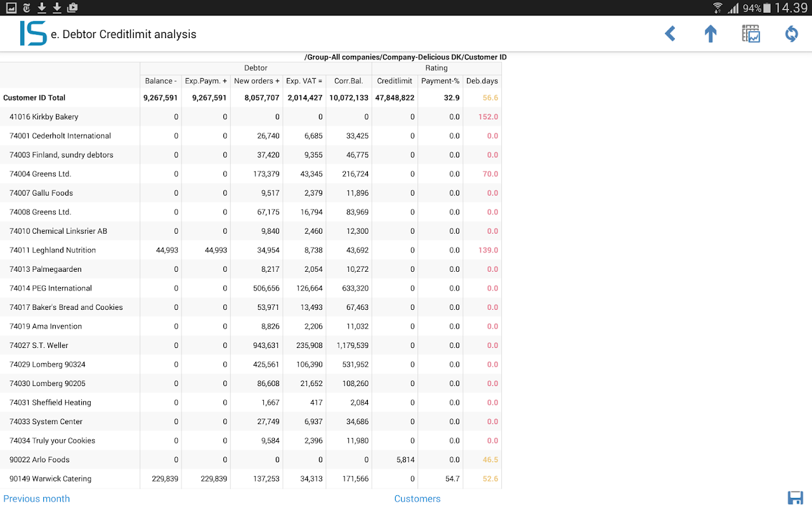Select customer 41016 Kirkby Bakery
The height and width of the screenshot is (508, 812).
tap(251, 117)
